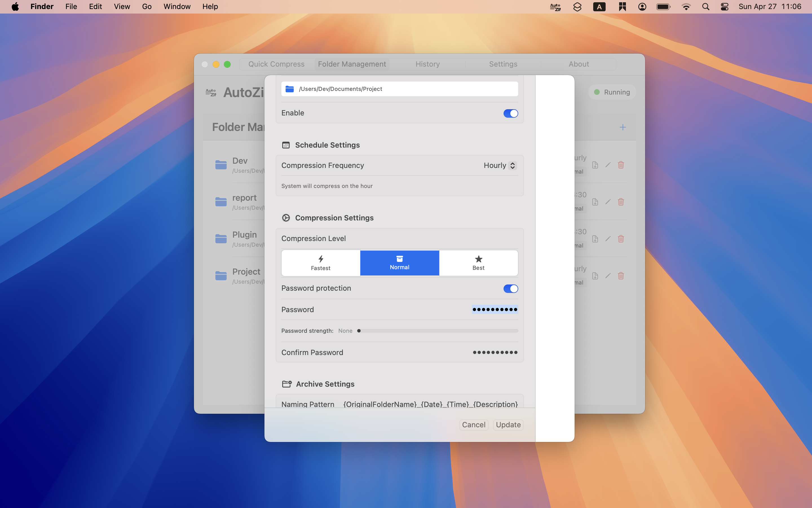The height and width of the screenshot is (508, 812).
Task: Open the Window menu
Action: (177, 7)
